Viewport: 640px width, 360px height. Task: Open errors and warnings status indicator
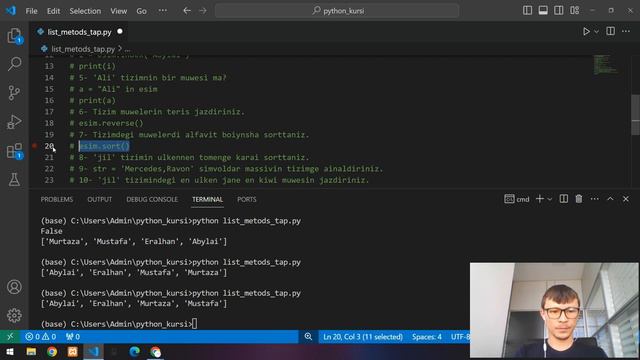pos(40,337)
